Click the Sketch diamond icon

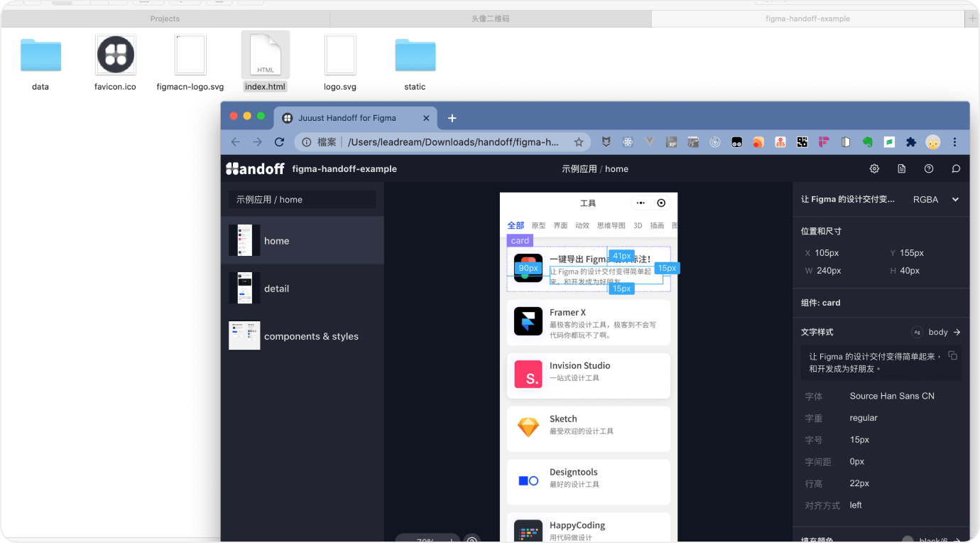click(528, 427)
